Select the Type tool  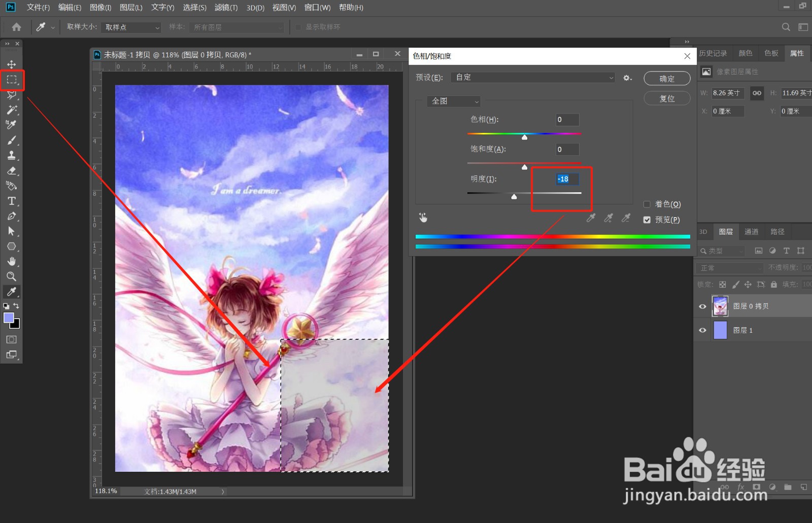(x=11, y=201)
